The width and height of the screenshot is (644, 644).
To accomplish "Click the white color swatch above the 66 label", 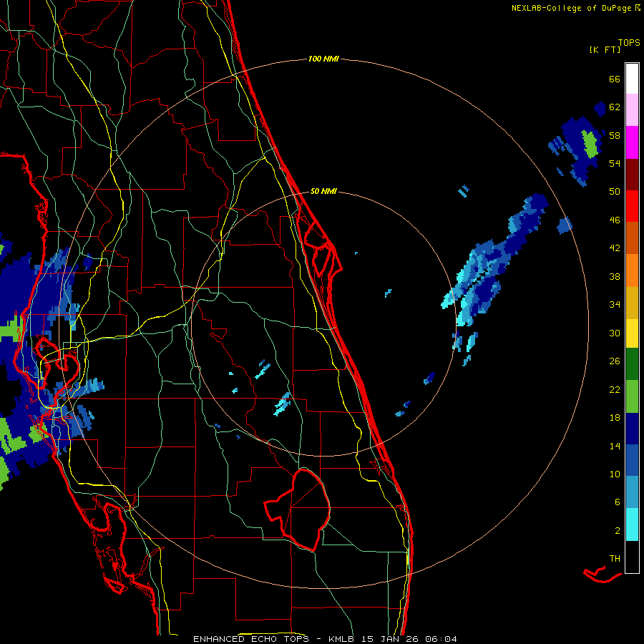I will tap(632, 79).
